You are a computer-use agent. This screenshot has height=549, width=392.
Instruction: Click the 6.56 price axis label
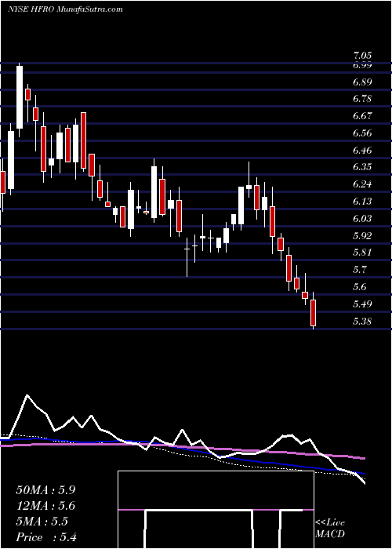[362, 133]
